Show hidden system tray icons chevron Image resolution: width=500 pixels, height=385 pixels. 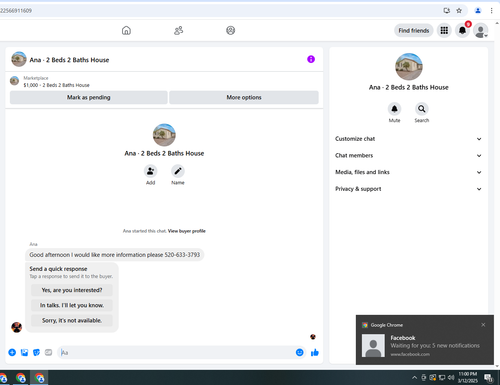414,378
